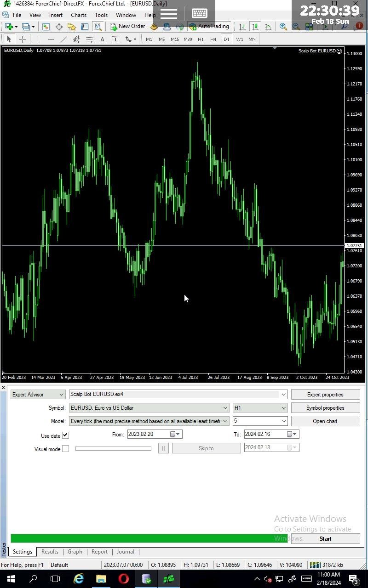Enable Visual mode in the tester
This screenshot has width=368, height=588.
(x=65, y=449)
